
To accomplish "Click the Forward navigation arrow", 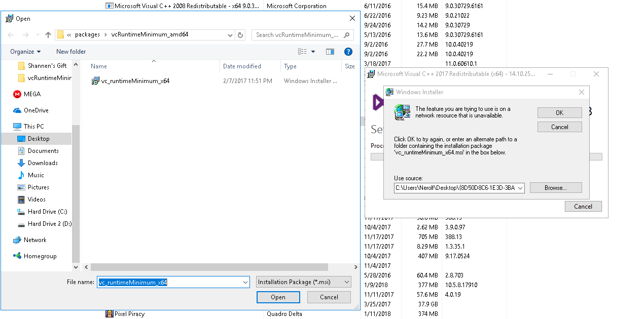I will pos(25,35).
